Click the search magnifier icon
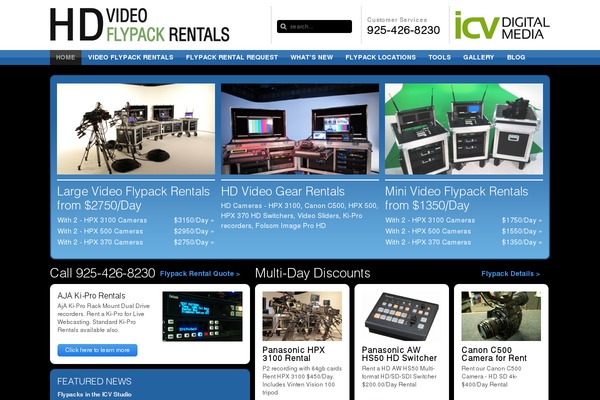This screenshot has height=400, width=600. 283,26
